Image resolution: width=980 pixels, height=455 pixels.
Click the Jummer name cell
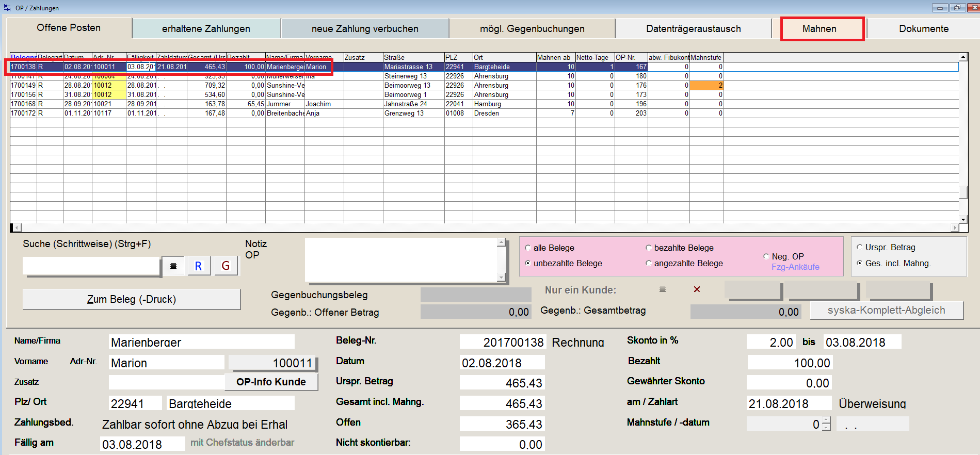click(x=285, y=104)
